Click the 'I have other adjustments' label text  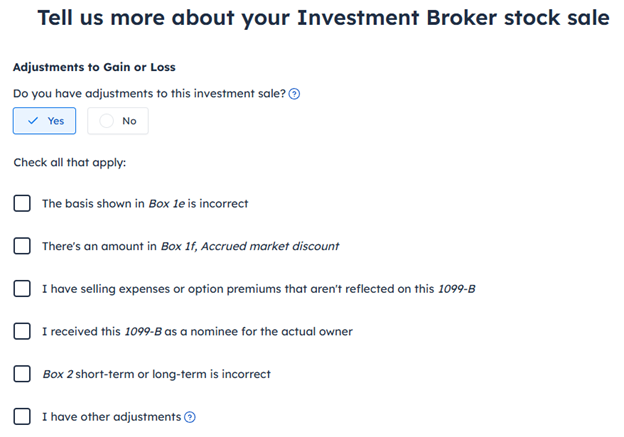(111, 417)
